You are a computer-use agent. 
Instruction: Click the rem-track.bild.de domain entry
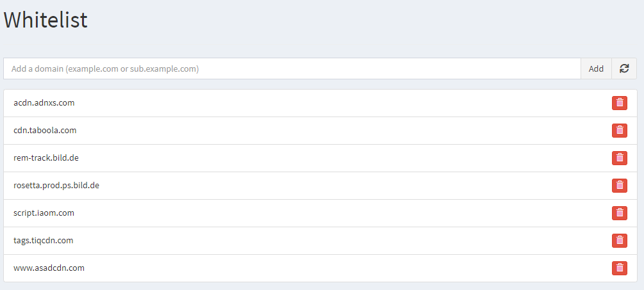pyautogui.click(x=46, y=158)
